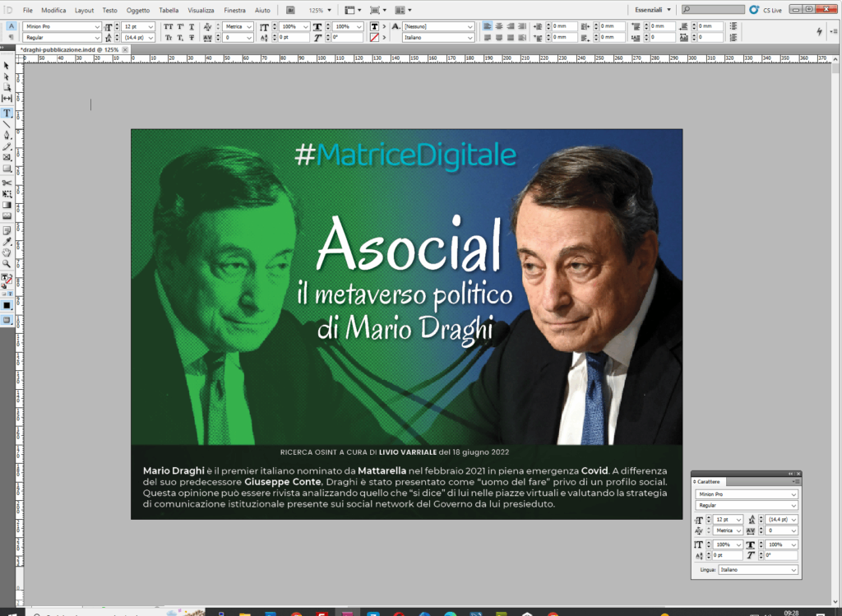
Task: Click Apply Color black swatch in toolbox
Action: pyautogui.click(x=7, y=306)
